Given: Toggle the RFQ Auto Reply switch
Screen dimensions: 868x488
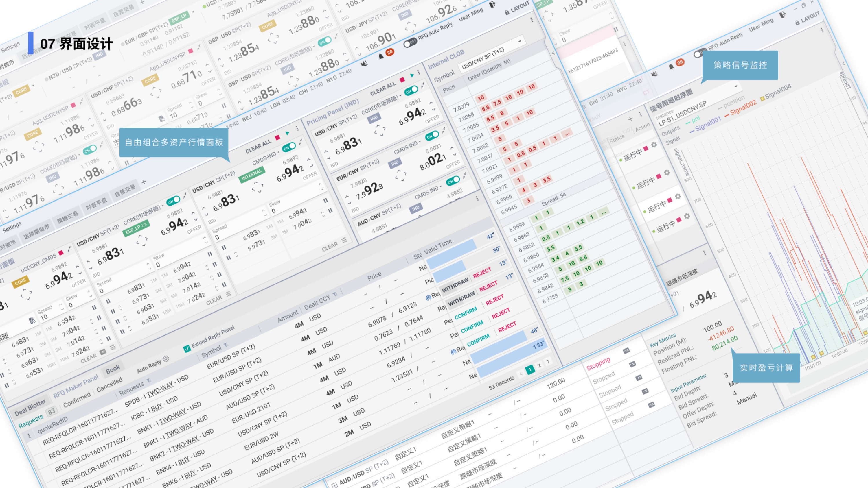Looking at the screenshot, I should pos(410,43).
